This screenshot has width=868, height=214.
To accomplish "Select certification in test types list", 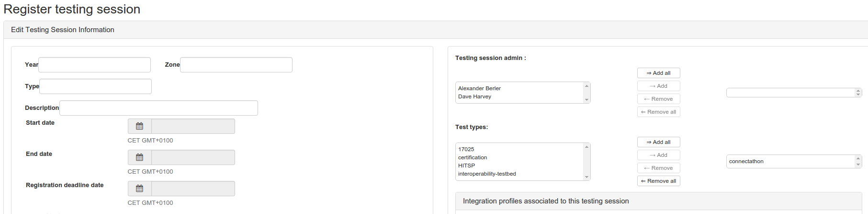I will (x=473, y=157).
